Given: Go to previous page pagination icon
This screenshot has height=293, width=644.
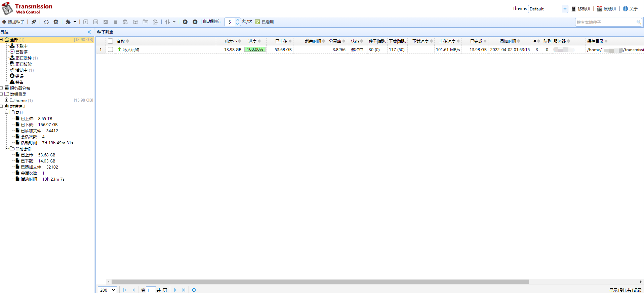Looking at the screenshot, I should tap(133, 290).
